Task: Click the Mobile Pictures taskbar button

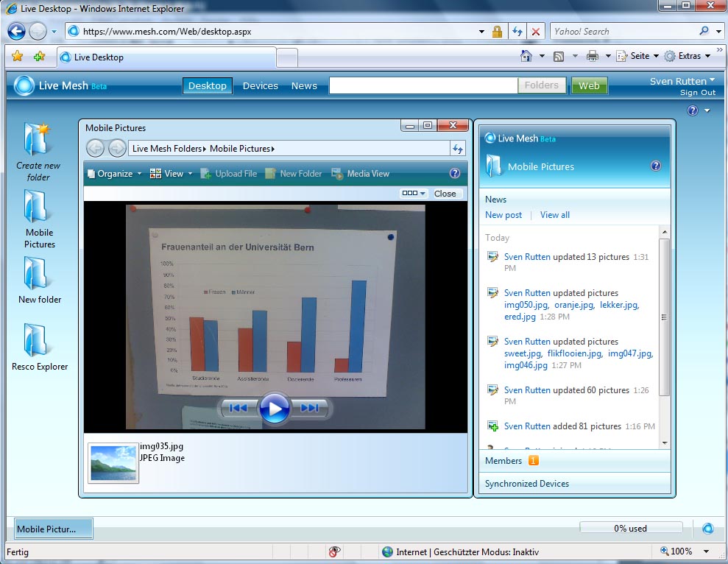Action: tap(54, 529)
